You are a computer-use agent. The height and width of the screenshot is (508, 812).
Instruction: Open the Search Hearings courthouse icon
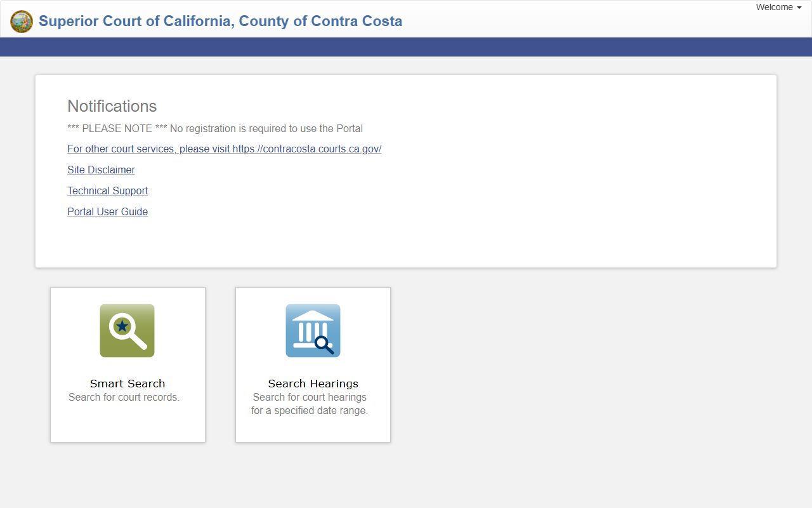(313, 331)
